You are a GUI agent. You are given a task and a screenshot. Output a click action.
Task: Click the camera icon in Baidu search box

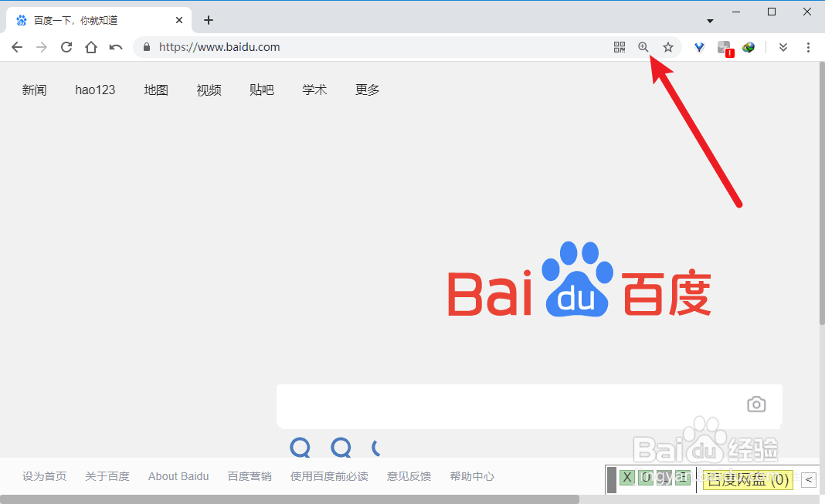click(756, 404)
